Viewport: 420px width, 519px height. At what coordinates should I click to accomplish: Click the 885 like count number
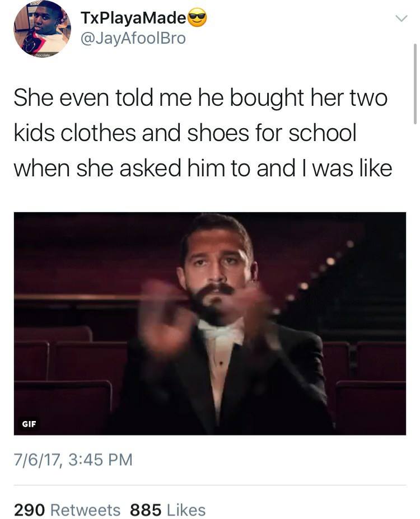tap(146, 509)
